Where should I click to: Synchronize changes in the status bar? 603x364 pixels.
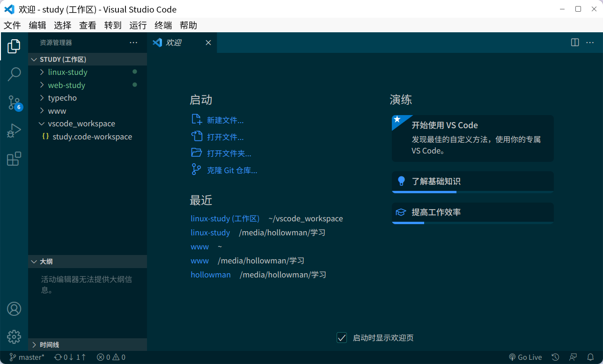click(x=70, y=357)
